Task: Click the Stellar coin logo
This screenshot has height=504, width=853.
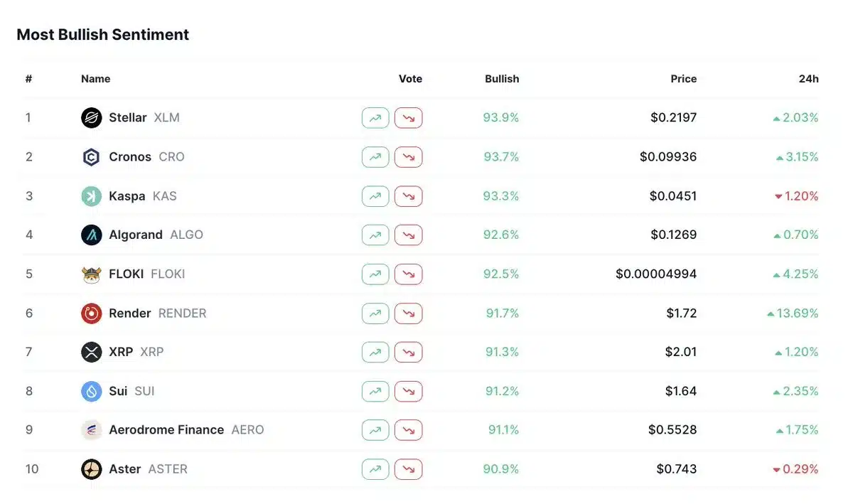Action: tap(92, 117)
